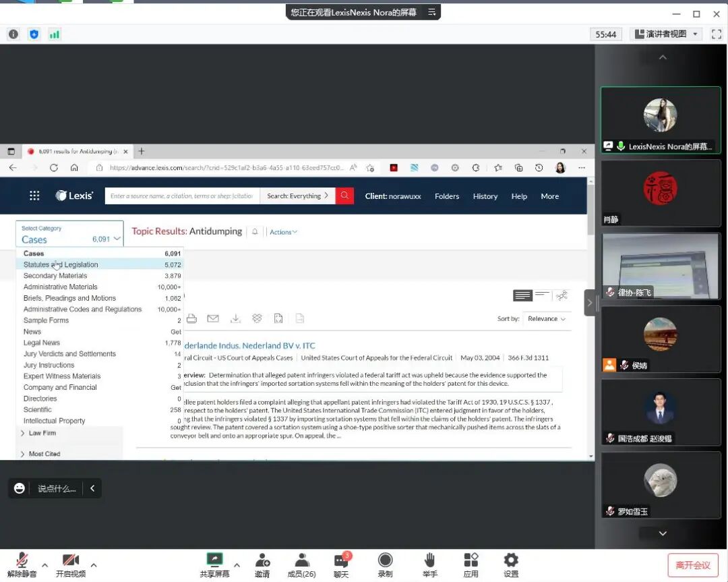Select 肖静 participant tile
This screenshot has height=582, width=728.
661,194
